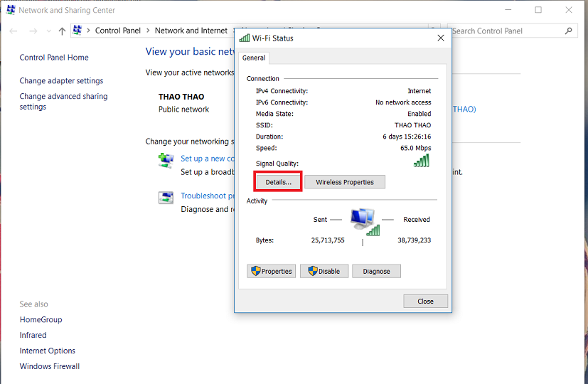Click the X on Wi-Fi Status dialog
Screen dimensions: 588x384
[441, 38]
